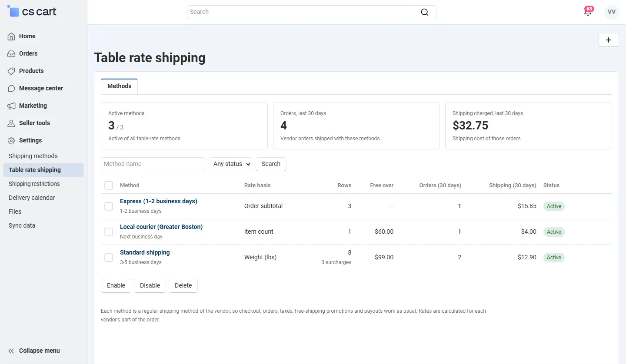Click the Disable button
Image resolution: width=626 pixels, height=364 pixels.
150,286
